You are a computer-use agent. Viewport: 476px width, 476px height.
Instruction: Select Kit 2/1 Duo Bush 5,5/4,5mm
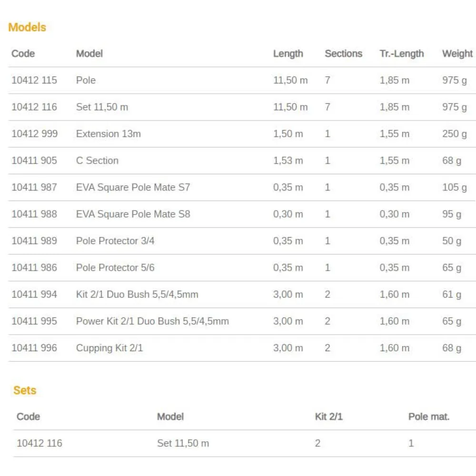137,294
